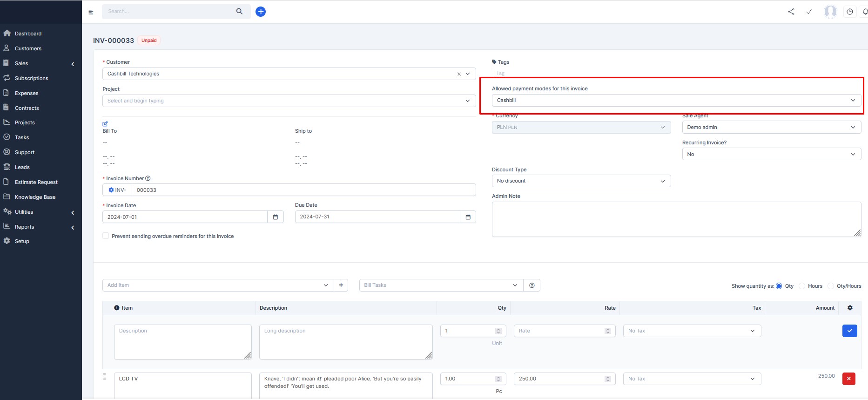Click the Bill Tasks help icon
This screenshot has height=400, width=868.
click(532, 285)
